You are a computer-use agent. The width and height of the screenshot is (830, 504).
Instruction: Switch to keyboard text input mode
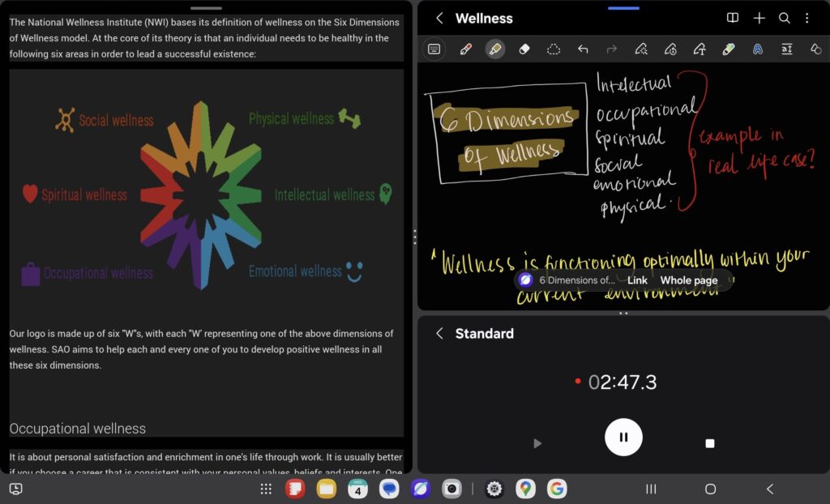[x=434, y=49]
